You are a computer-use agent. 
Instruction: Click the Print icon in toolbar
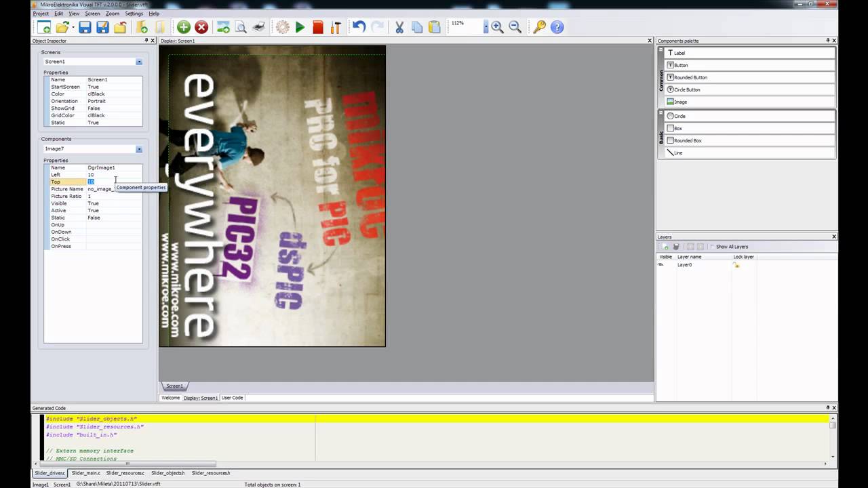click(258, 27)
